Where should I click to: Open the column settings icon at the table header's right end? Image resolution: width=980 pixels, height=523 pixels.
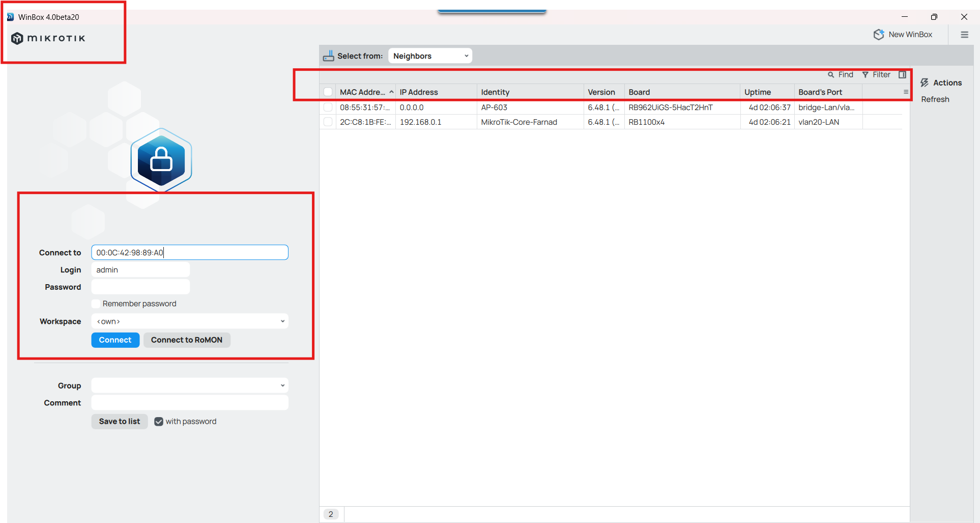(x=906, y=92)
